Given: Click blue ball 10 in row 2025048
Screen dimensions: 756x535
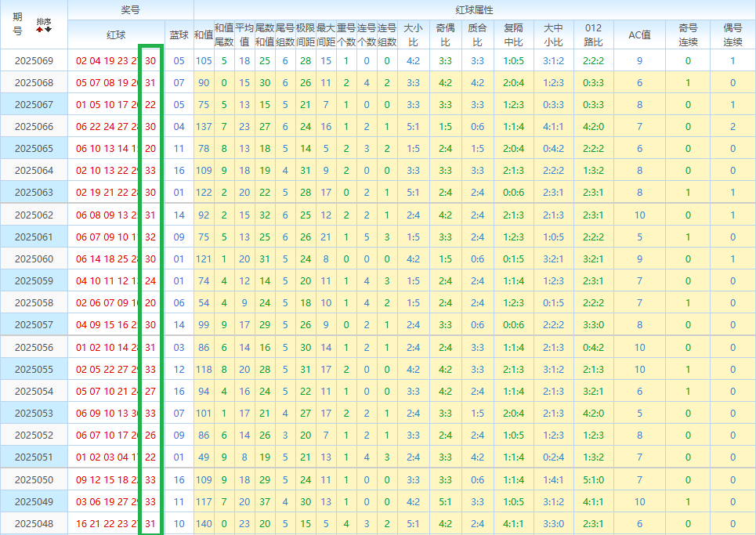Looking at the screenshot, I should [179, 523].
